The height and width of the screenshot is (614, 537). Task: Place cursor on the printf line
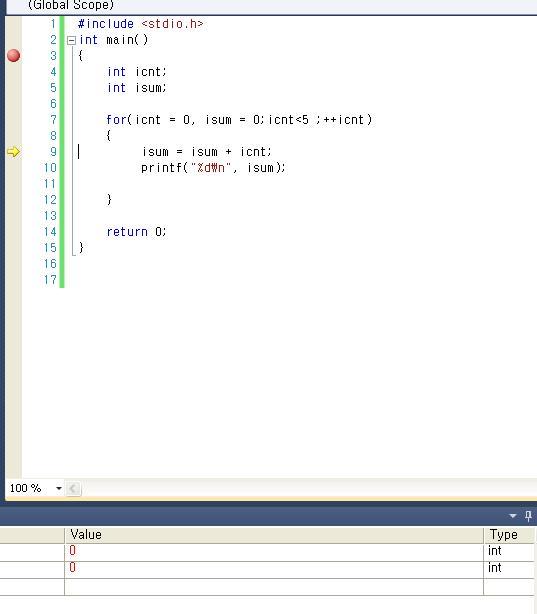tap(213, 168)
